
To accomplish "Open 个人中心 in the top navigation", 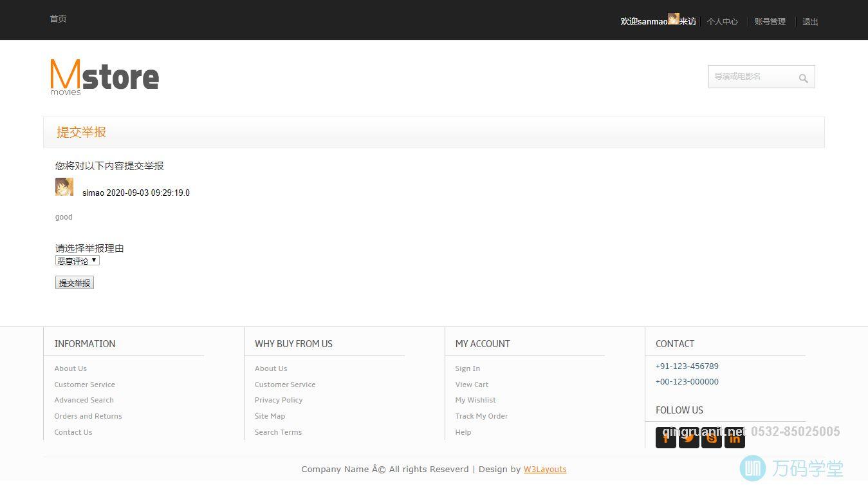I will (x=722, y=22).
